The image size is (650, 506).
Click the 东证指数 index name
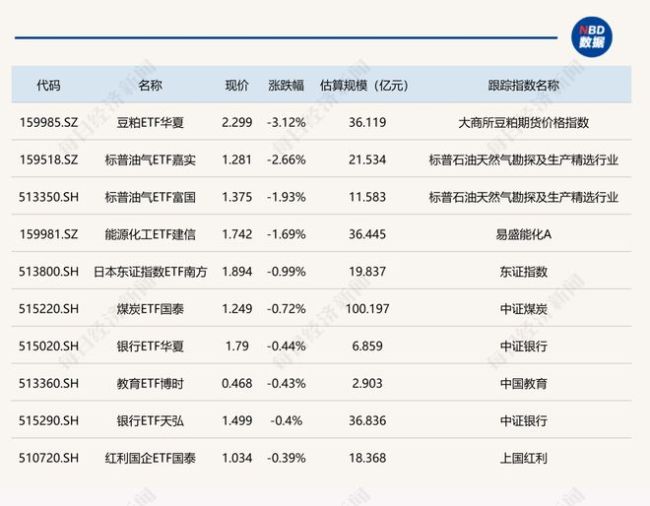click(524, 272)
